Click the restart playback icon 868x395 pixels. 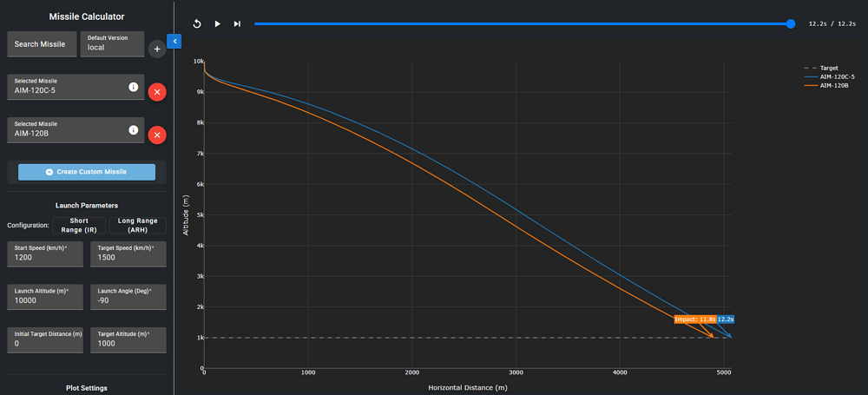coord(197,24)
